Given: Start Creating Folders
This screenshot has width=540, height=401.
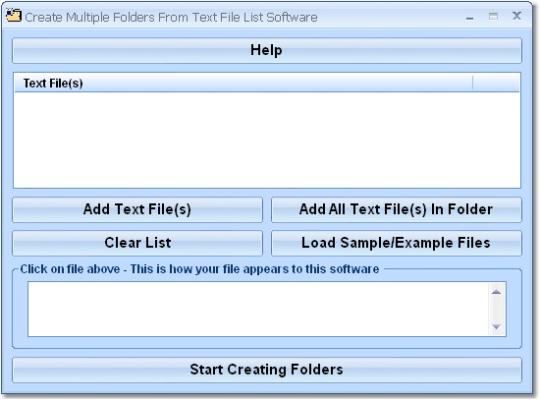Looking at the screenshot, I should (267, 370).
